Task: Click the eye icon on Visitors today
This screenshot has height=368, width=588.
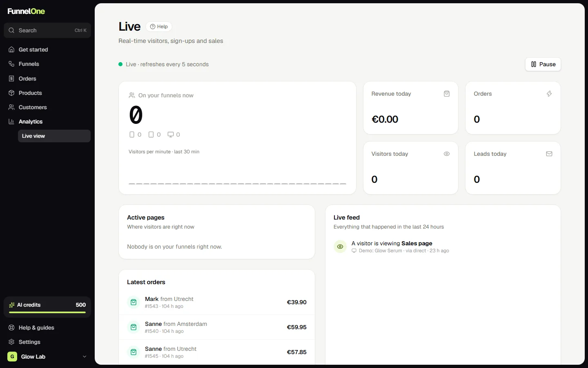Action: (x=447, y=154)
